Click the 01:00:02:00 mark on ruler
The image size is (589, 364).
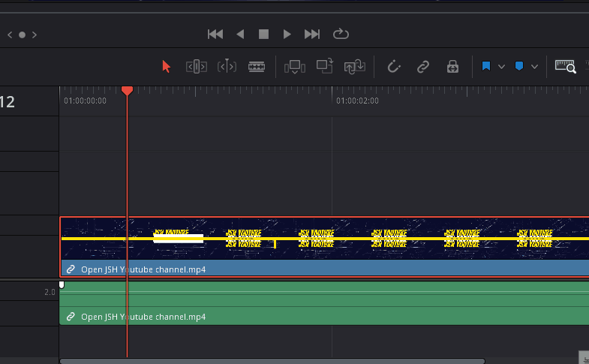(x=357, y=101)
